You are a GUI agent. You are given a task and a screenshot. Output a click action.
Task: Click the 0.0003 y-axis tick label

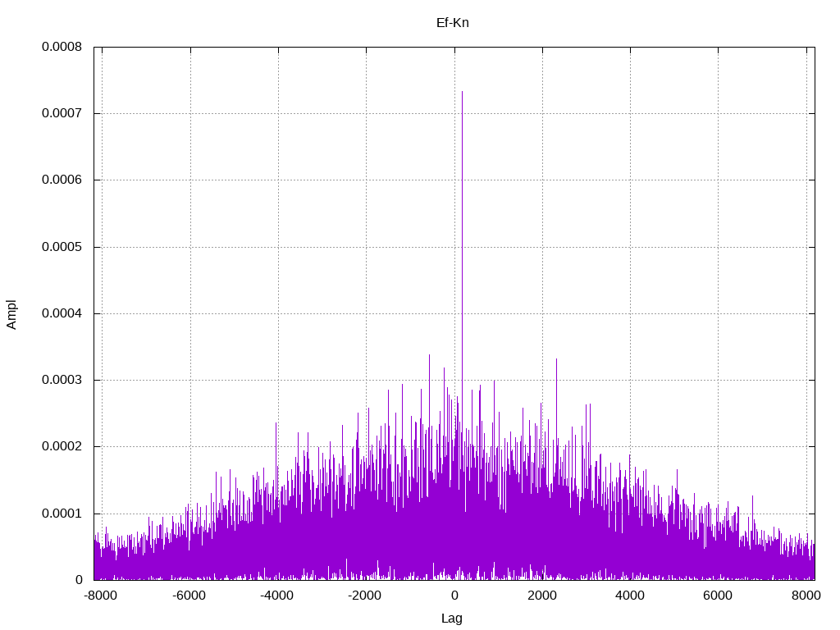tap(62, 380)
